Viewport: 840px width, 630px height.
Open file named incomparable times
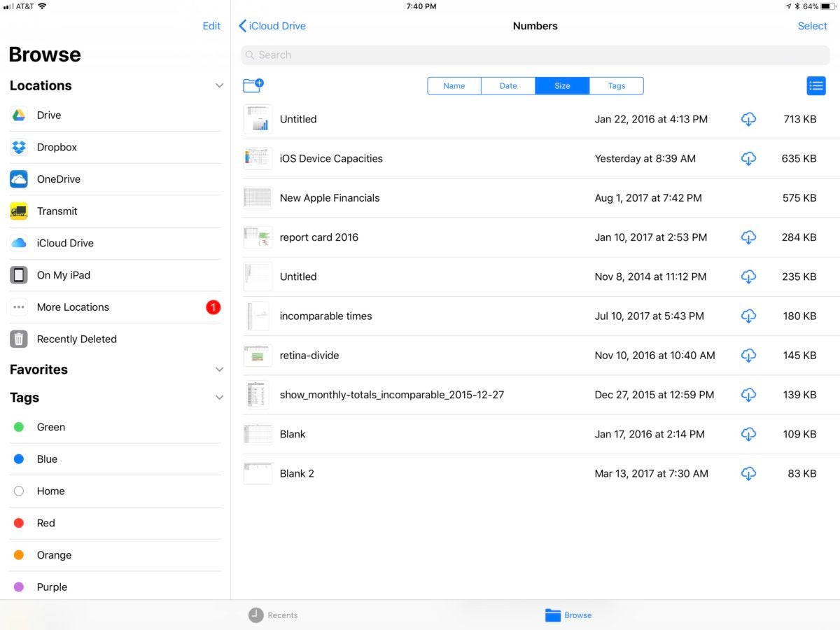tap(325, 316)
